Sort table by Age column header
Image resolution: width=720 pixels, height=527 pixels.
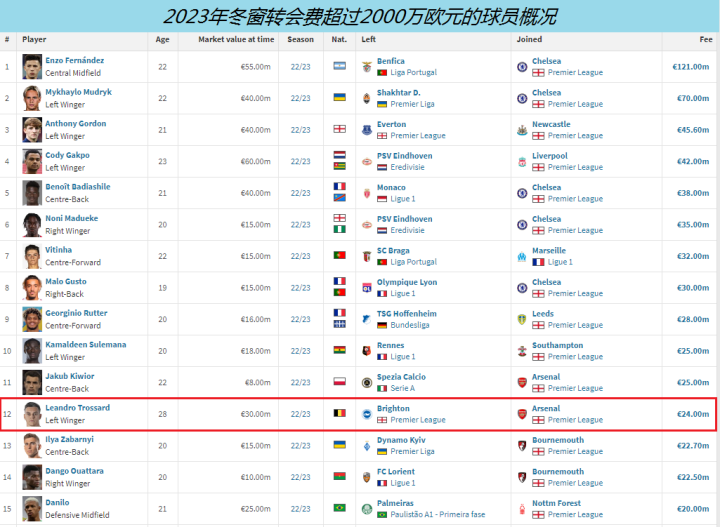point(162,39)
